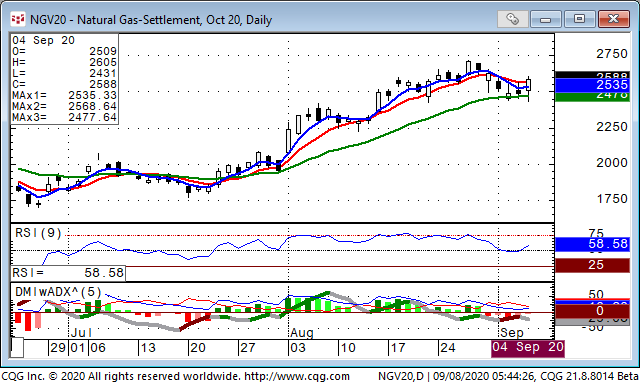This screenshot has width=640, height=384.
Task: Click the L= 2431 low value
Action: (64, 73)
